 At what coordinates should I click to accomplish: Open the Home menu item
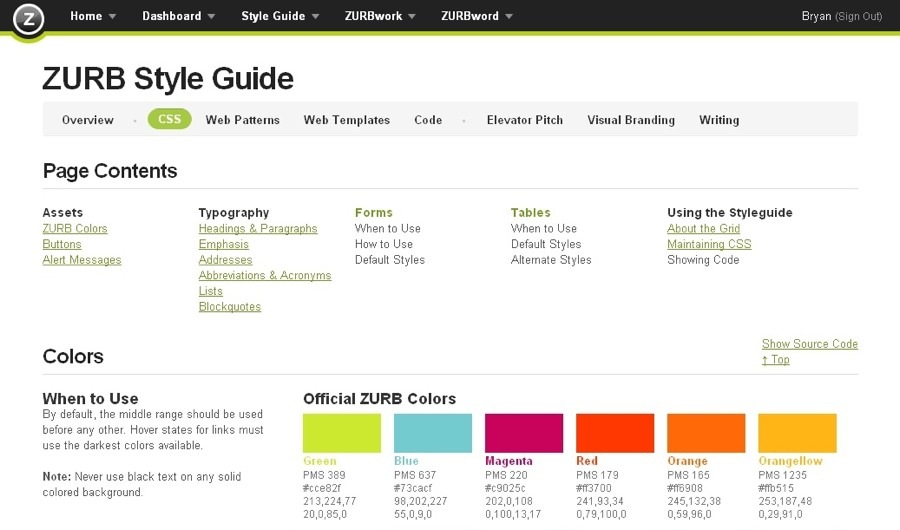click(86, 16)
